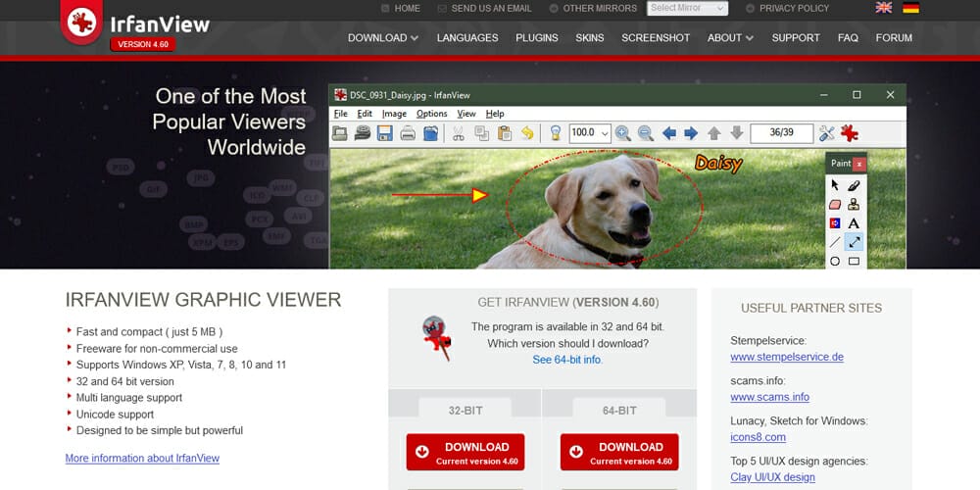Select the straight line tool in Paint panel

click(x=835, y=242)
